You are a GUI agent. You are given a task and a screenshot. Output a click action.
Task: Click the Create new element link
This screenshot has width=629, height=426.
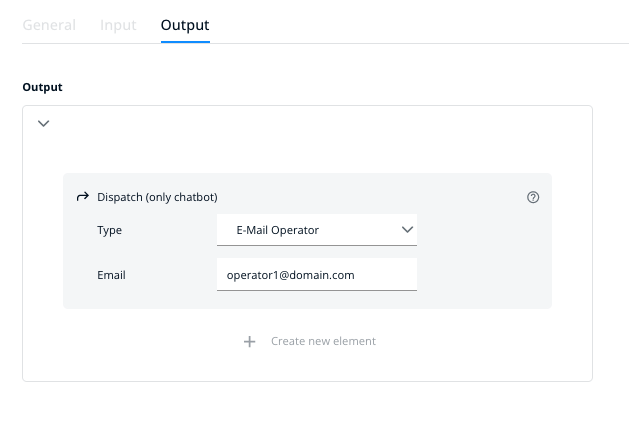[323, 341]
